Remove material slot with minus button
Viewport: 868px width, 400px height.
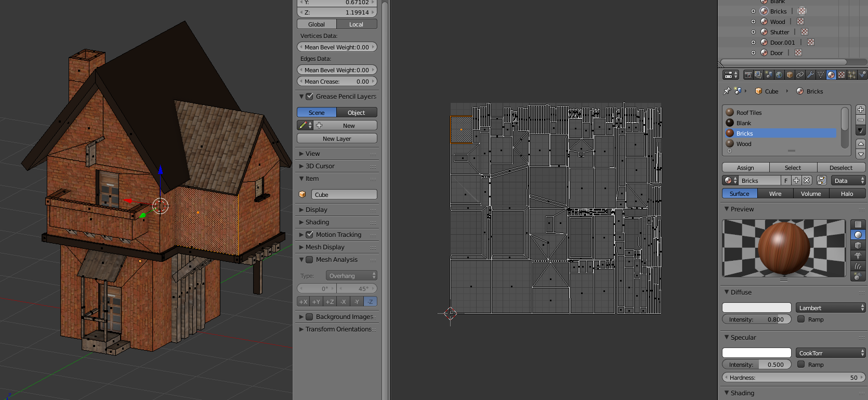pos(861,120)
